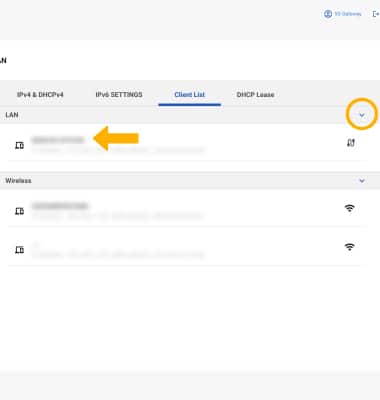Click the first wireless client device icon

tap(19, 211)
